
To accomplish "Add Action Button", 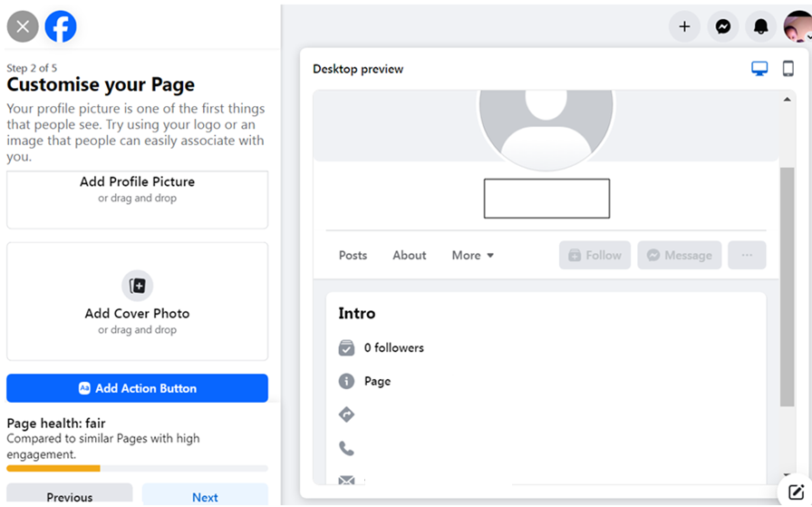I will (137, 388).
